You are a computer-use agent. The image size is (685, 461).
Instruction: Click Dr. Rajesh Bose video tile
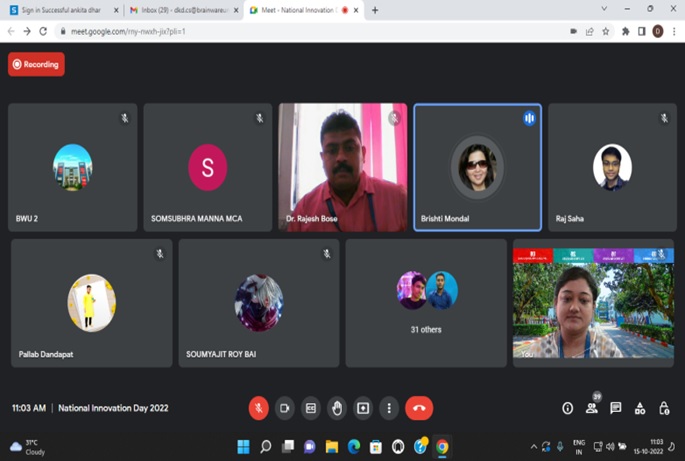tap(342, 167)
